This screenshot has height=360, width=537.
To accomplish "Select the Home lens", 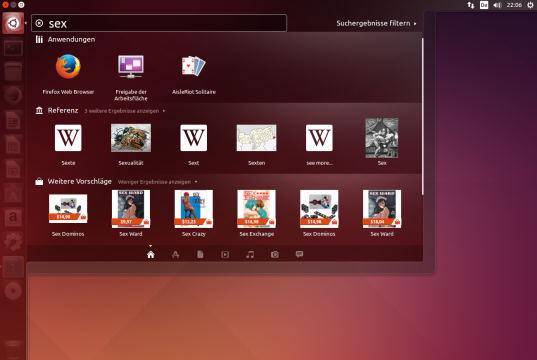I will pos(151,255).
